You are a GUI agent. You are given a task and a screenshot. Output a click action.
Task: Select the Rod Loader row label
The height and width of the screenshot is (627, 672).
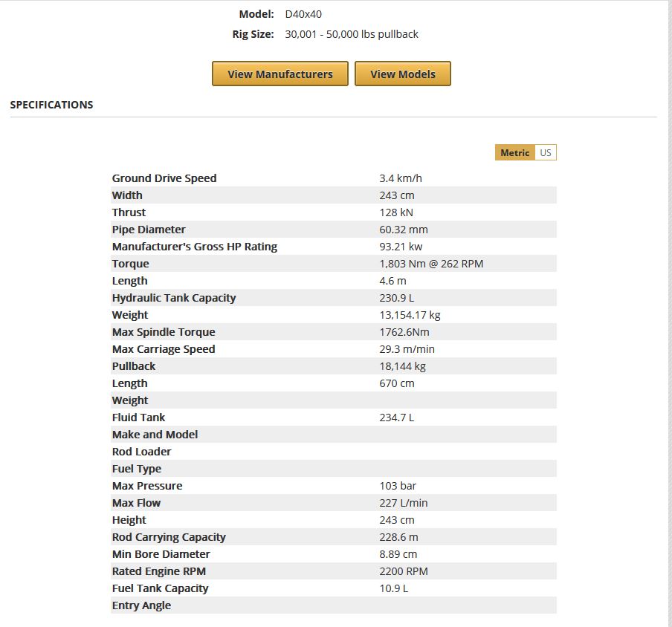pos(141,452)
